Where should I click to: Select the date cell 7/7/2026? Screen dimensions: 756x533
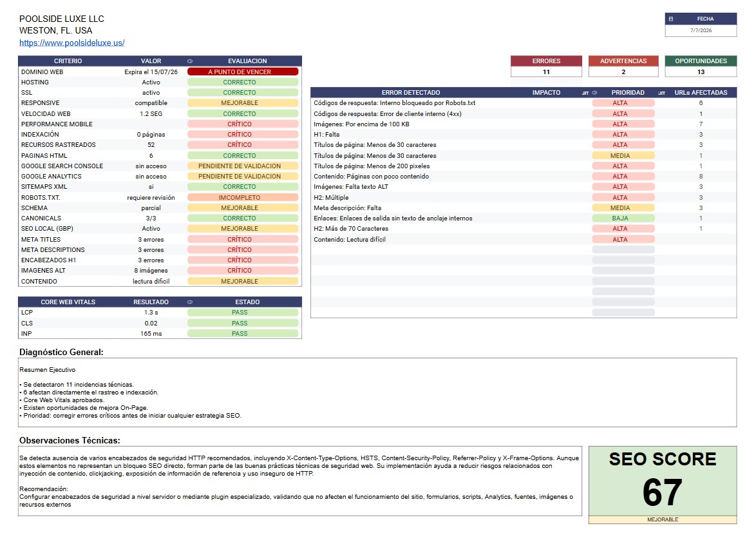pos(701,30)
